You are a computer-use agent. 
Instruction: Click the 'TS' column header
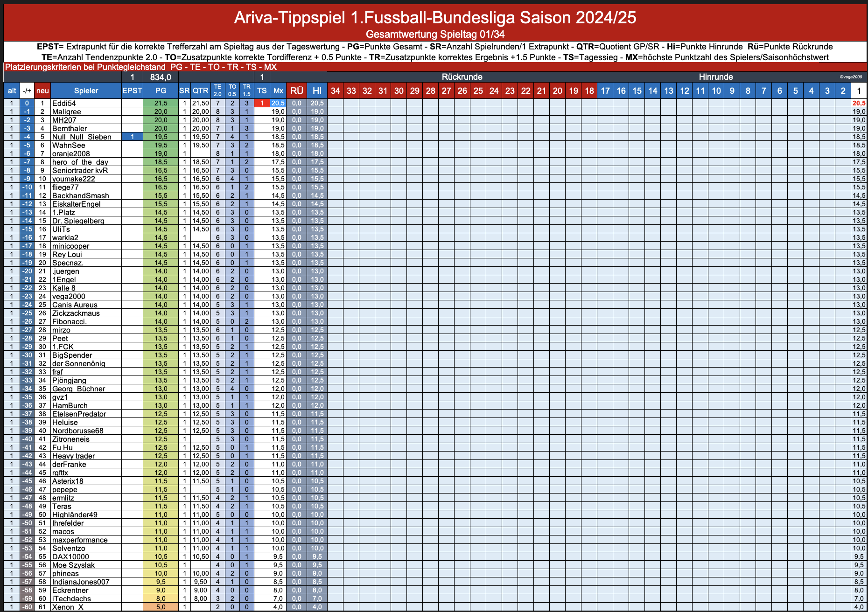pos(262,90)
